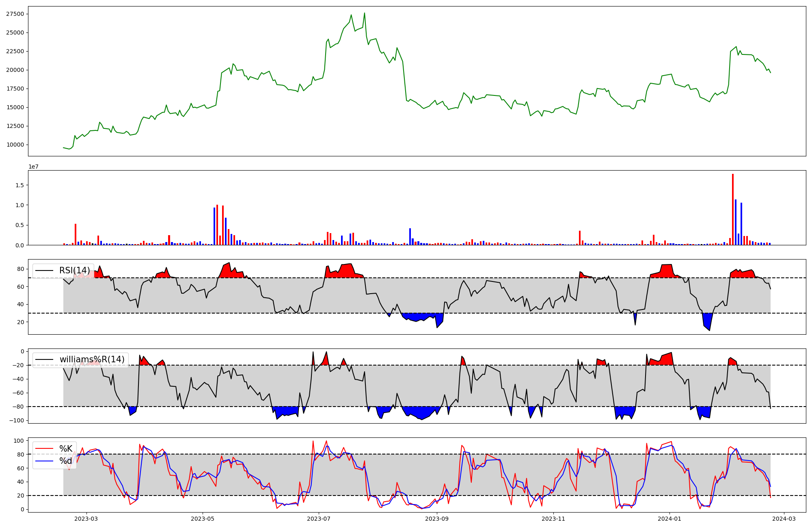Screen dimensions: 812x528
Task: Click the 80 tick on RSI axis
Action: click(21, 269)
